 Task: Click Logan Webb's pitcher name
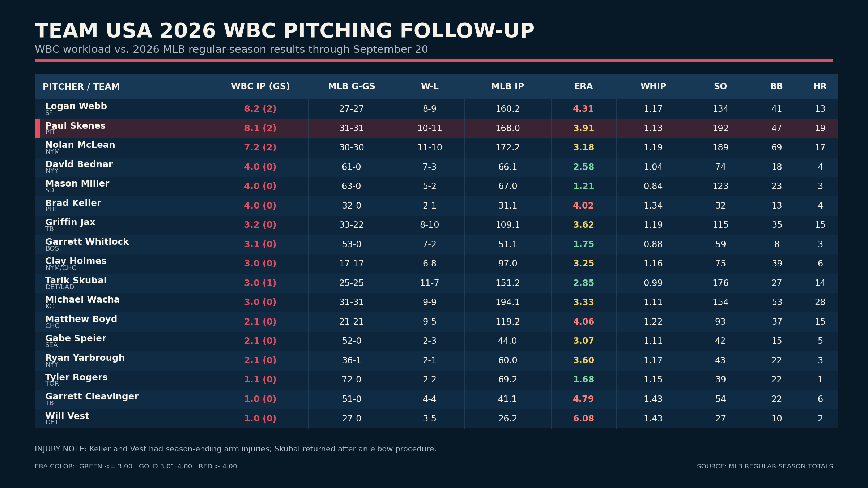[x=76, y=106]
